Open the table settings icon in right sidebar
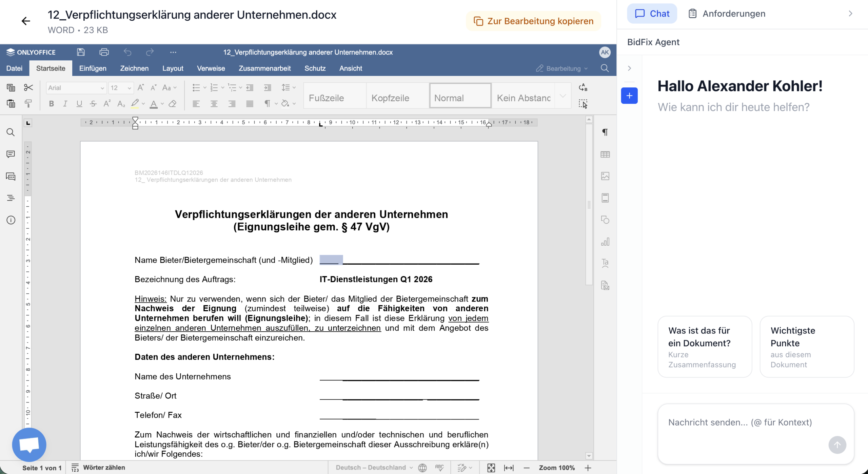The height and width of the screenshot is (474, 868). pyautogui.click(x=605, y=154)
